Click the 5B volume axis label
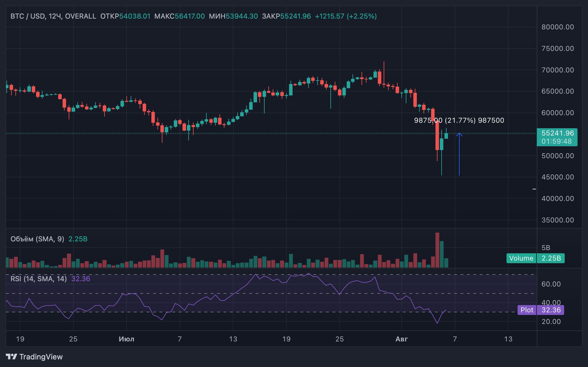Viewport: 588px width, 367px height. (x=546, y=248)
